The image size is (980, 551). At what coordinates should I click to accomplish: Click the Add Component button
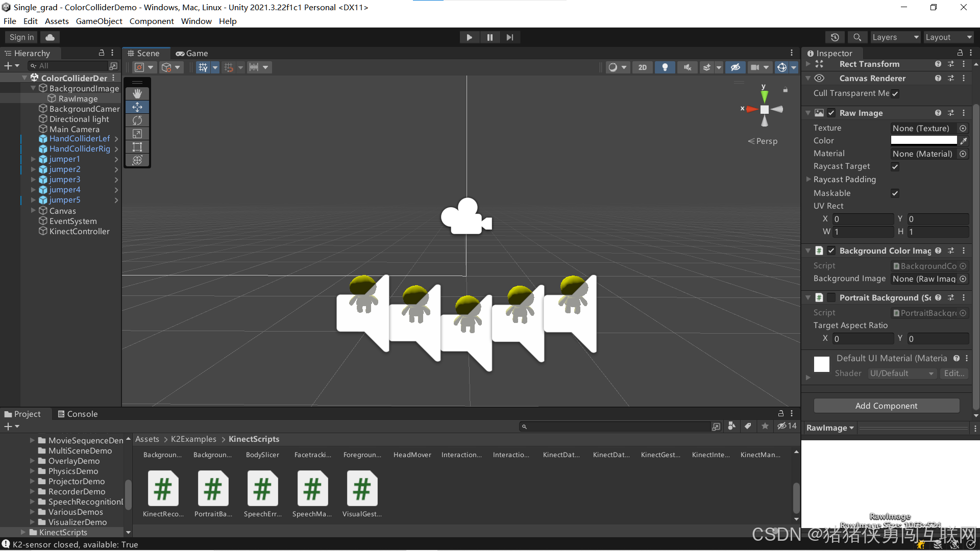[886, 406]
